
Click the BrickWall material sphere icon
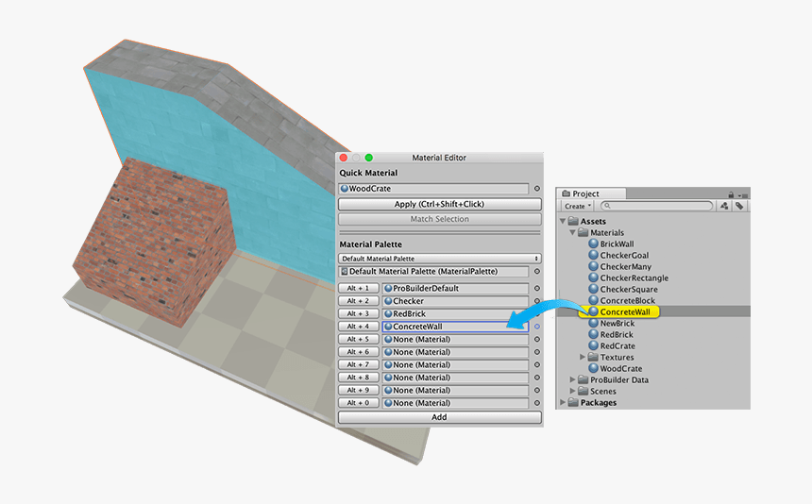pos(594,244)
